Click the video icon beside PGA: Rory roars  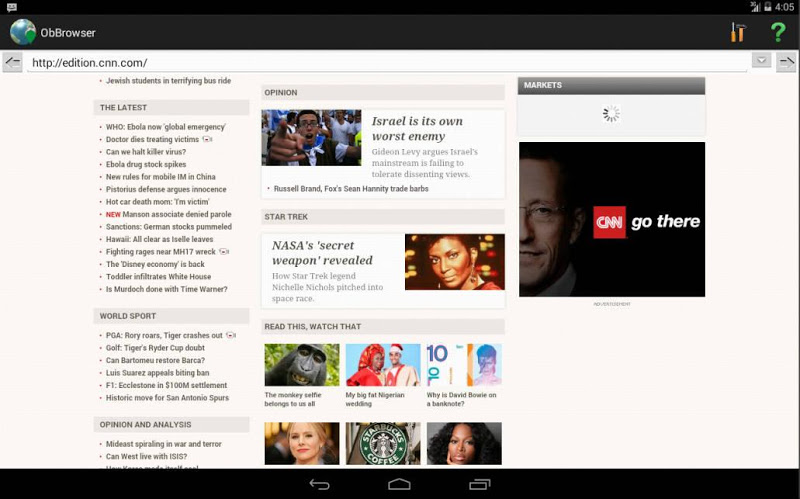click(231, 335)
